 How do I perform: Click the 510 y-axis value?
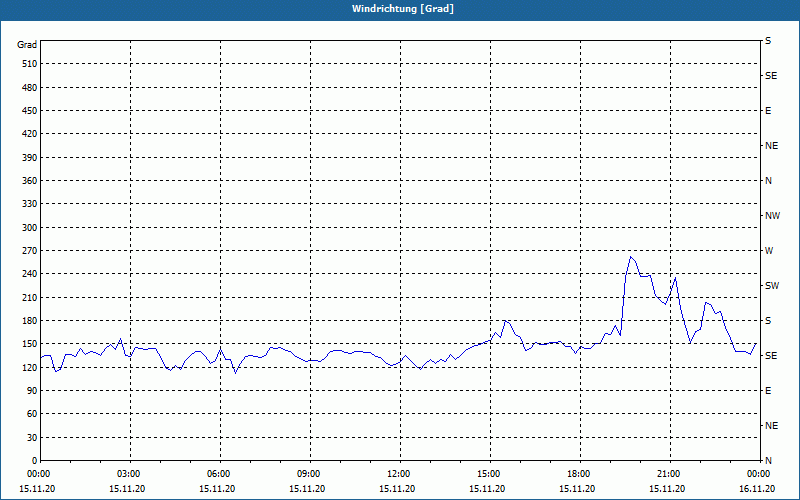coord(30,64)
